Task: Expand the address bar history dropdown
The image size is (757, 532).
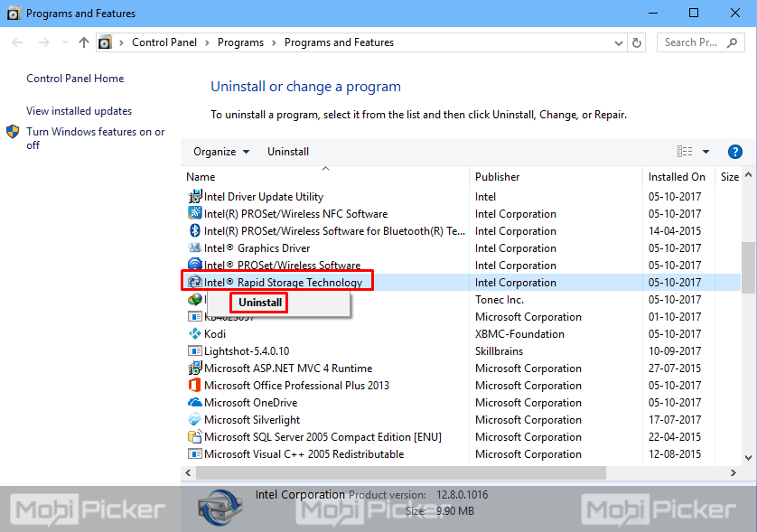Action: (x=619, y=43)
